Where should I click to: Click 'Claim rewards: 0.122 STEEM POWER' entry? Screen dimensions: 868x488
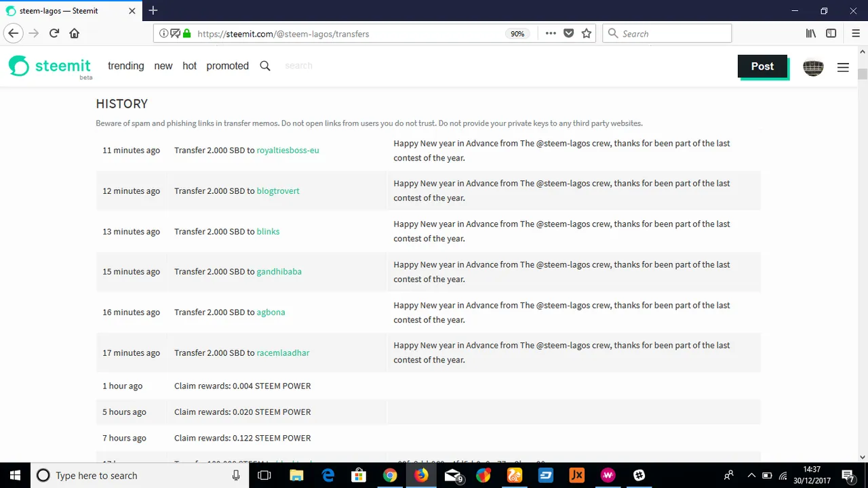(243, 439)
